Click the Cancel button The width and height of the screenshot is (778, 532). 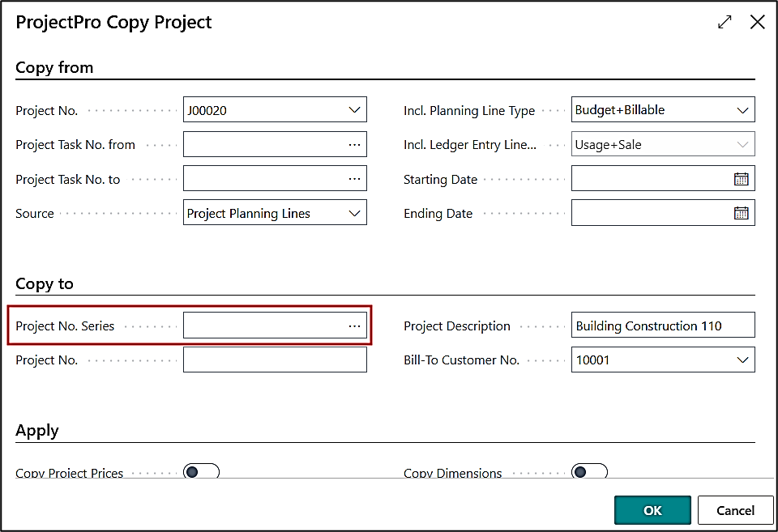tap(735, 510)
